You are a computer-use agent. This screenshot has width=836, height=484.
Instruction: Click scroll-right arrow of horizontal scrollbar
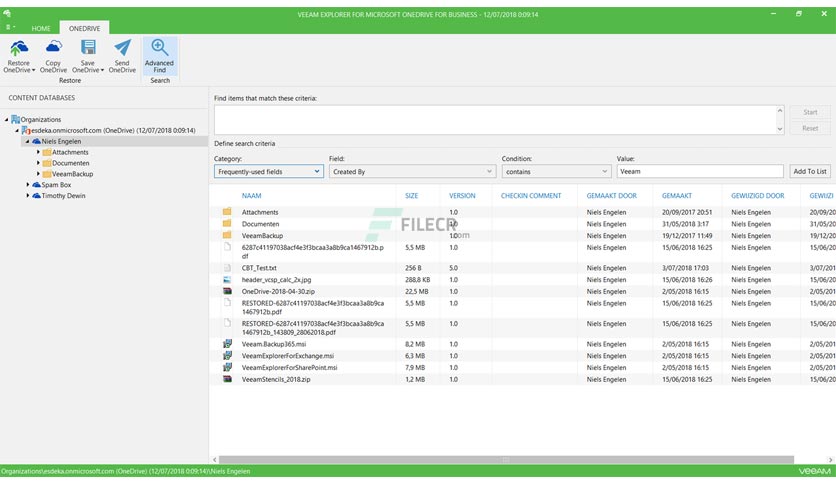coord(830,459)
